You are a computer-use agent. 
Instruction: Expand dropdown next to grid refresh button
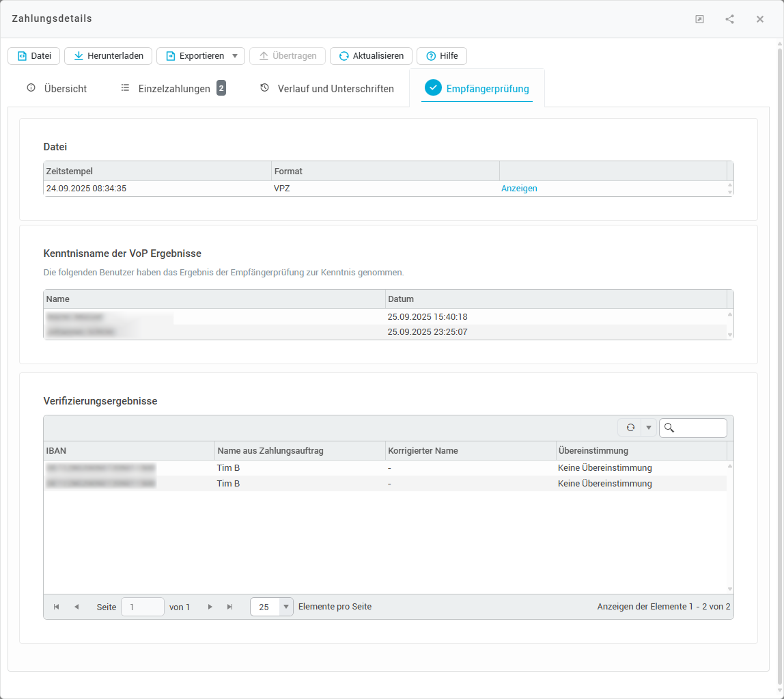click(x=648, y=428)
